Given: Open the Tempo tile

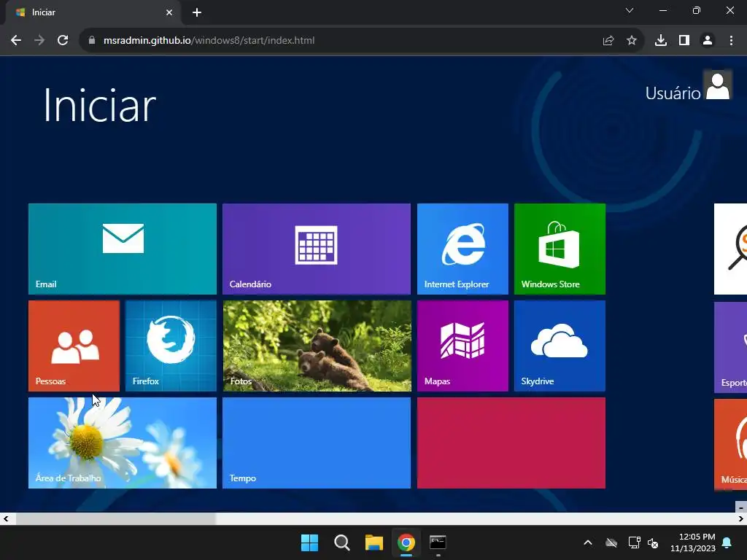Looking at the screenshot, I should click(x=317, y=443).
